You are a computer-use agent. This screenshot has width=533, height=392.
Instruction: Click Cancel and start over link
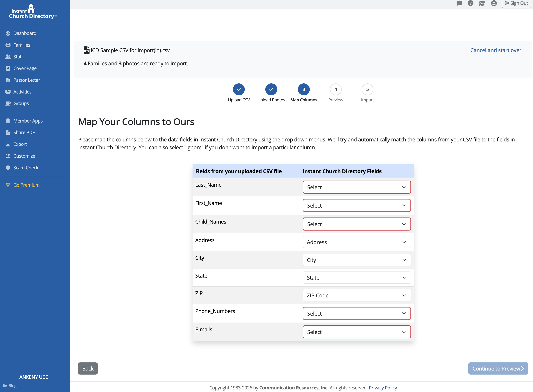[x=496, y=50]
